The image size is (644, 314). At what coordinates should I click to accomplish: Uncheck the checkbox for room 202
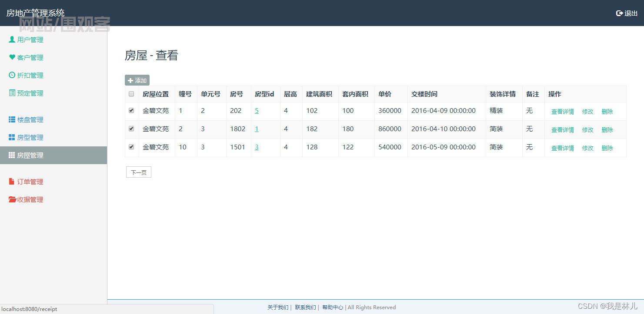131,110
